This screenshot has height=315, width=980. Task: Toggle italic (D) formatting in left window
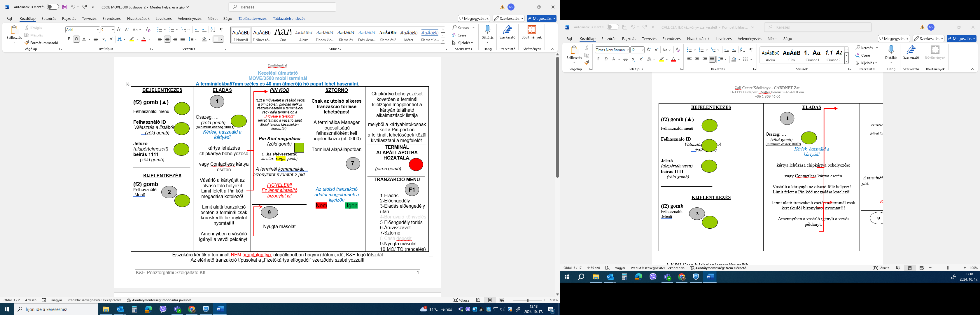(x=76, y=39)
